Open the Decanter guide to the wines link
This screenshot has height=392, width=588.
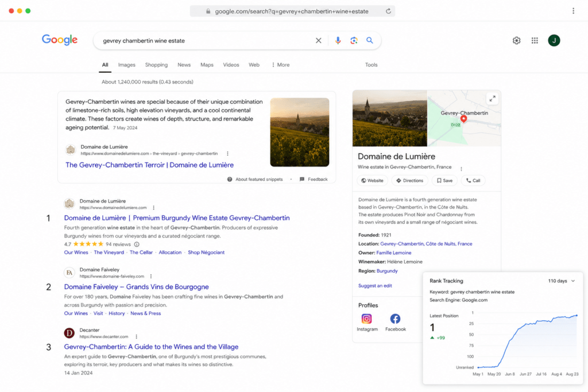[x=151, y=347]
